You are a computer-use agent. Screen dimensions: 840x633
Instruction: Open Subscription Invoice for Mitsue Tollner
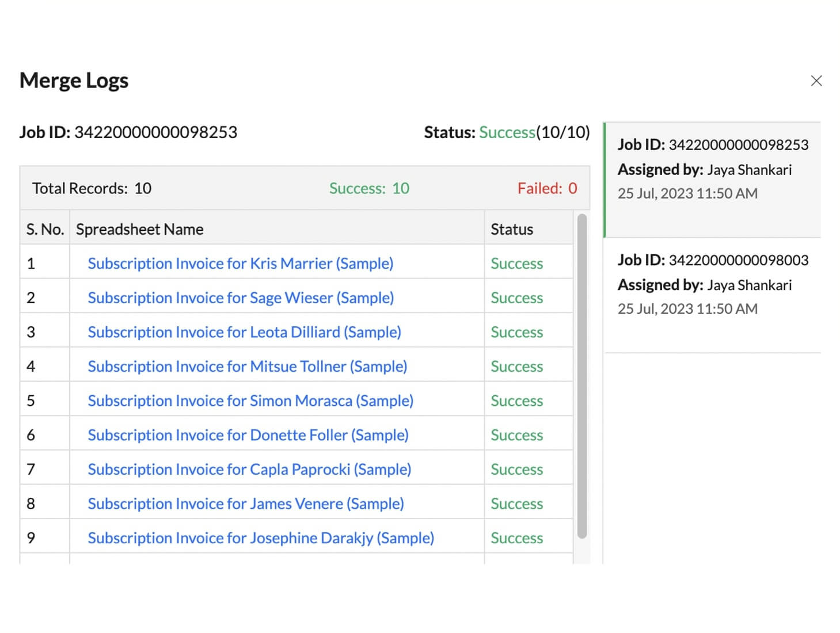click(x=247, y=367)
